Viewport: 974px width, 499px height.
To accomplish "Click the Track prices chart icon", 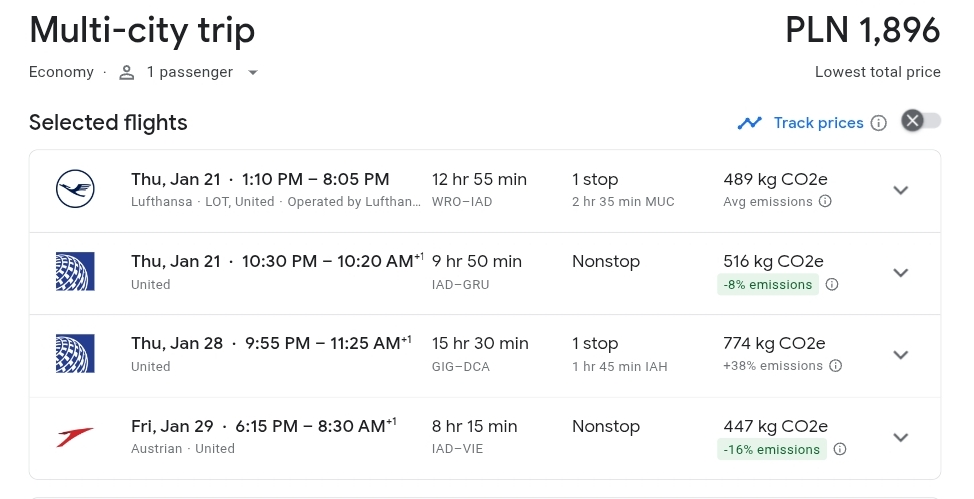I will 750,123.
